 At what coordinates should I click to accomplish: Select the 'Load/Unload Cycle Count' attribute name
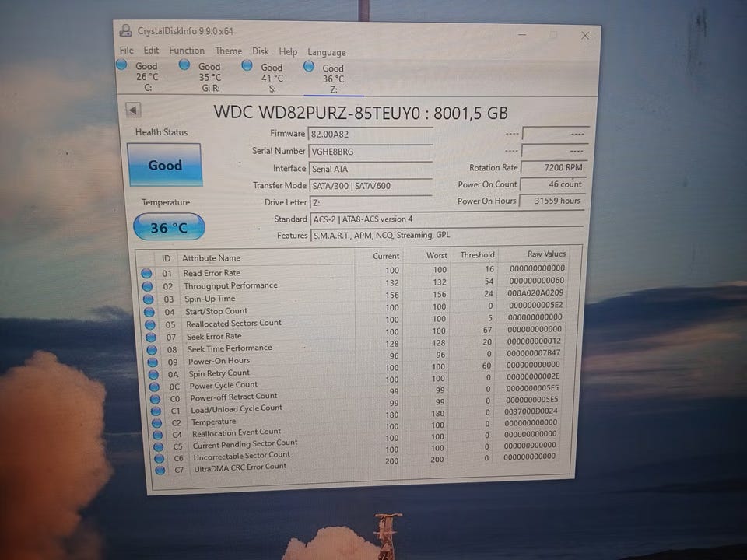click(237, 408)
